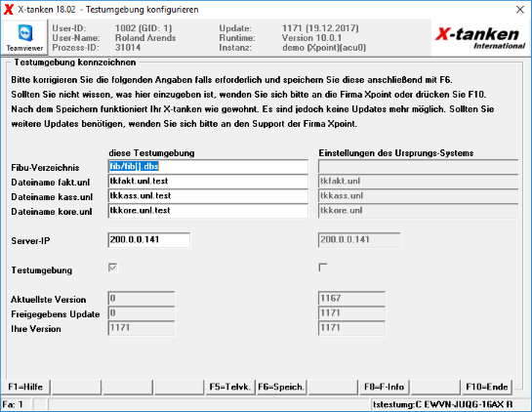Click the Fibu-Verzeichnis input field
Viewport: 532px width, 412px height.
point(208,166)
